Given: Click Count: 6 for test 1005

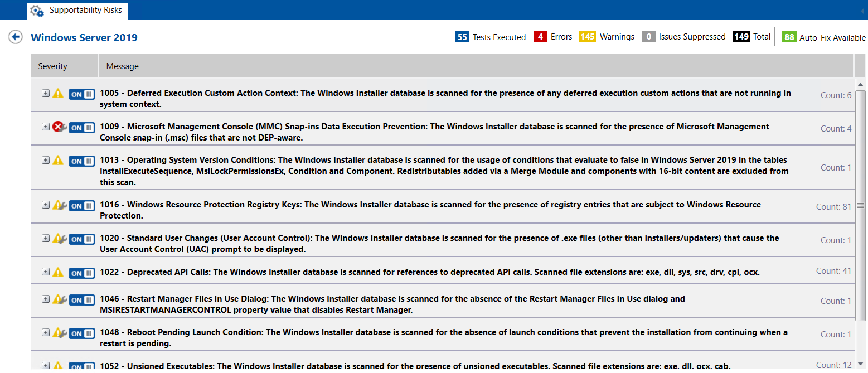Looking at the screenshot, I should [x=836, y=95].
